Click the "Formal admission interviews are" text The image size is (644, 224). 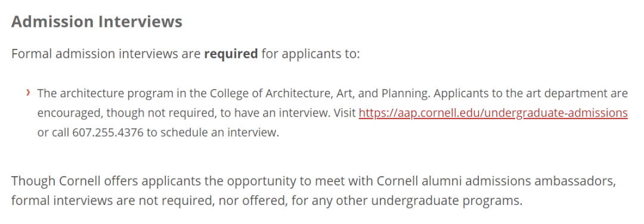106,54
